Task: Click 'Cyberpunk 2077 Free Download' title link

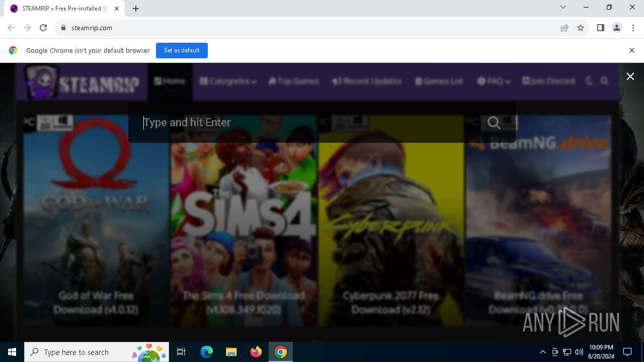Action: [391, 303]
